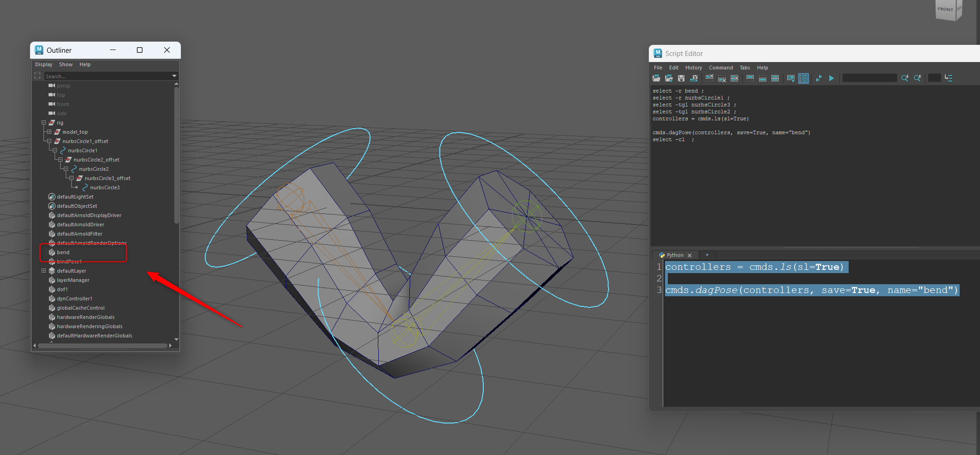Click the nurbsCircle1 curve icon in Outliner
Screen dimensions: 980x455
[63, 150]
